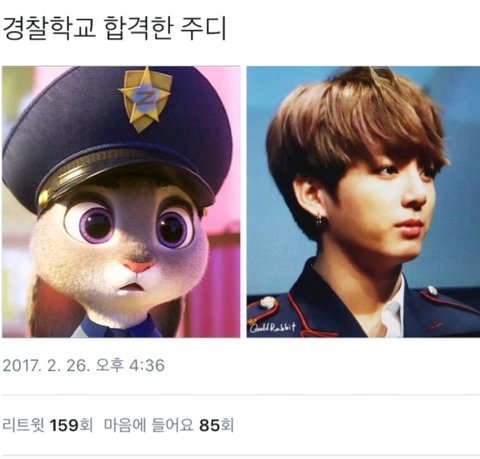Open the photo of person in navy uniform
The width and height of the screenshot is (480, 459).
coord(363,202)
